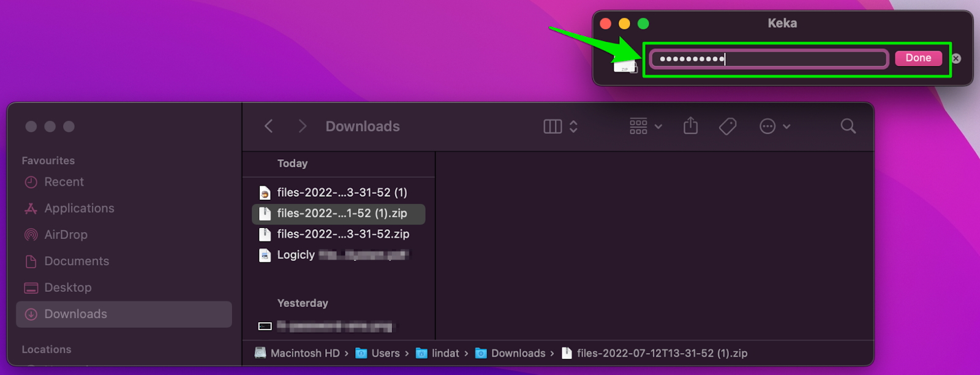Viewport: 980px width, 375px height.
Task: Open the Group By dropdown in Finder toolbar
Action: pos(646,126)
